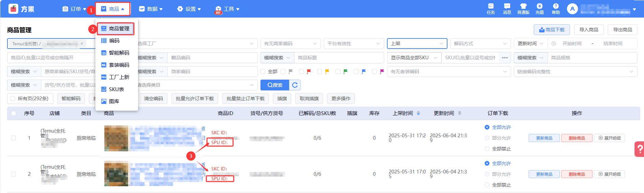Click the 导出商品 button
The width and height of the screenshot is (644, 193).
point(622,30)
